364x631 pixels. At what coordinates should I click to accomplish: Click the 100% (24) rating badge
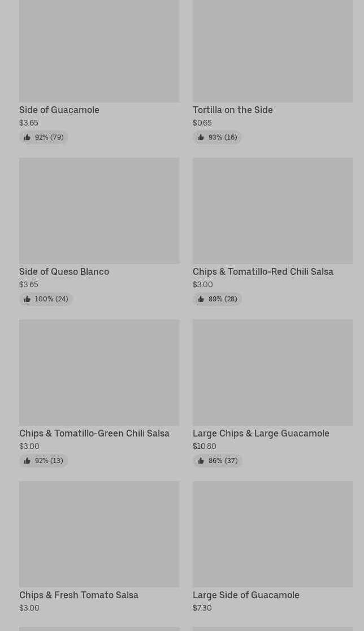click(x=46, y=299)
